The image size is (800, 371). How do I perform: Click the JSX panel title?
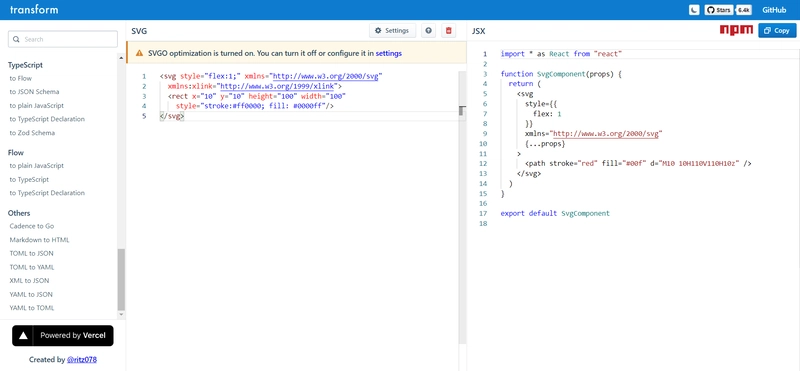[x=478, y=31]
